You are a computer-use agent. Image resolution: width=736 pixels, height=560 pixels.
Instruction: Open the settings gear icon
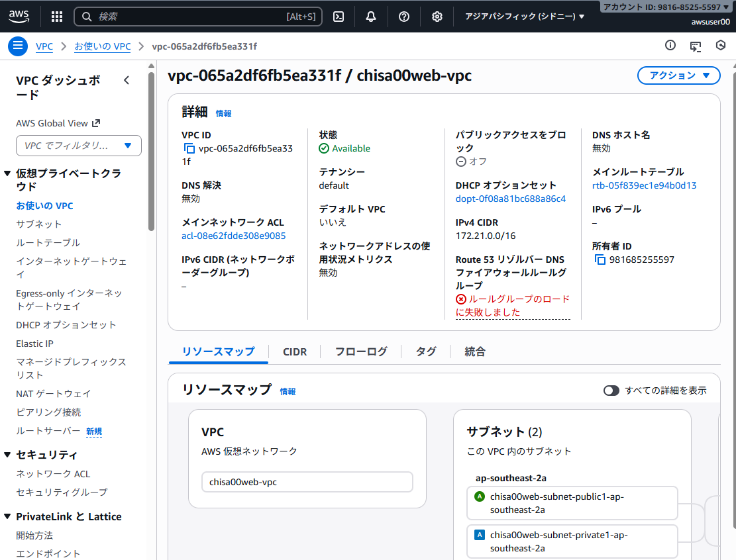click(x=437, y=17)
